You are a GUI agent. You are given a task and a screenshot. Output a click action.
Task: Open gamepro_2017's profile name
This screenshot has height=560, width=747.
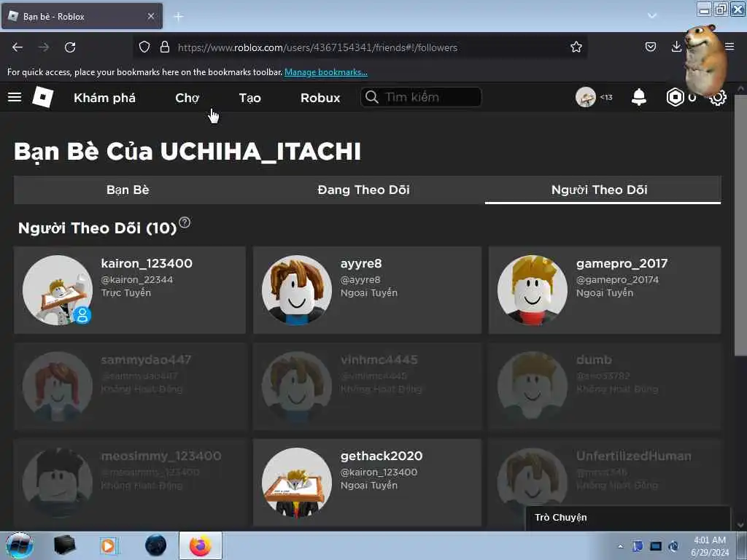pyautogui.click(x=622, y=263)
